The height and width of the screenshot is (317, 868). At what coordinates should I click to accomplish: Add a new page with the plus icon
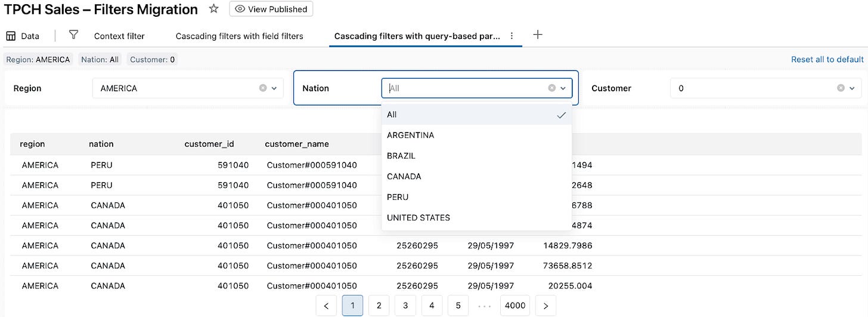tap(537, 35)
